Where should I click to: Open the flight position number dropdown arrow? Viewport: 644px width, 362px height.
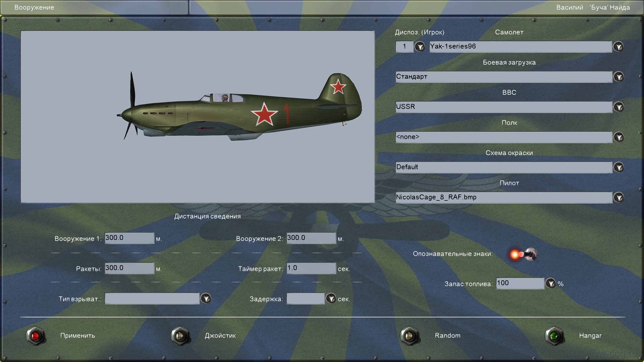tap(420, 47)
